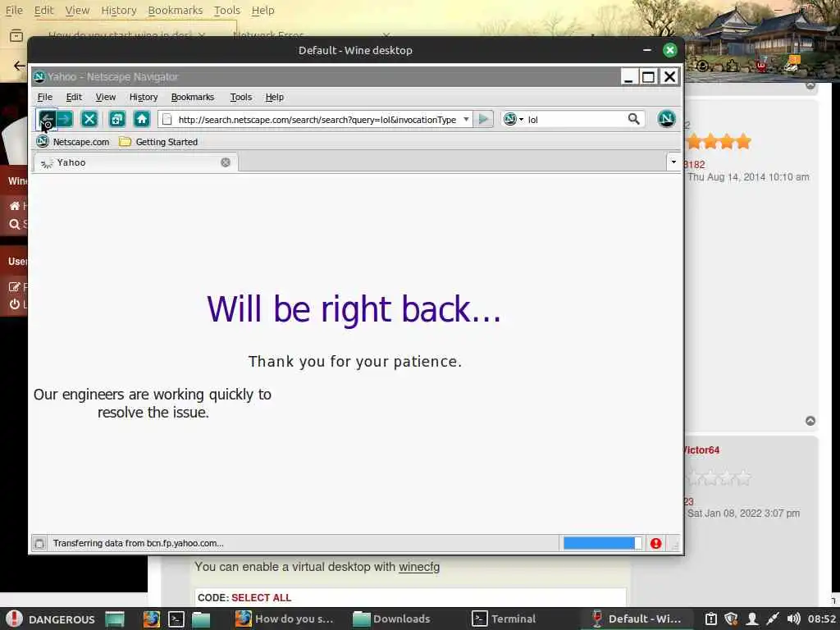Launch Firefox from taskbar launcher

pos(152,619)
